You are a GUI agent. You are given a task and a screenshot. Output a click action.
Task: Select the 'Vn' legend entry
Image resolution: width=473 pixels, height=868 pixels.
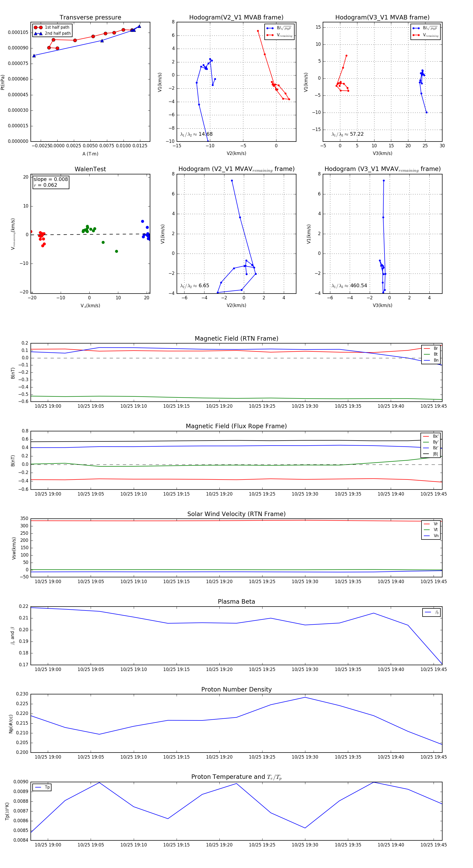431,536
